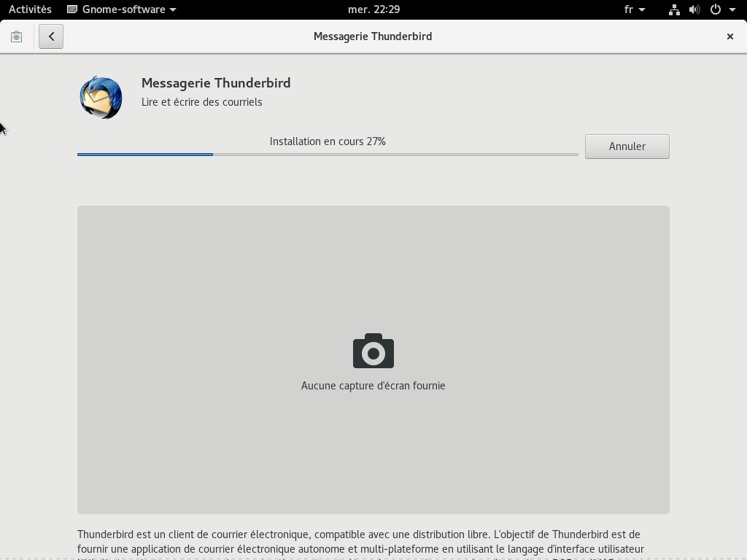Click the volume speaker icon
747x560 pixels.
[x=694, y=9]
